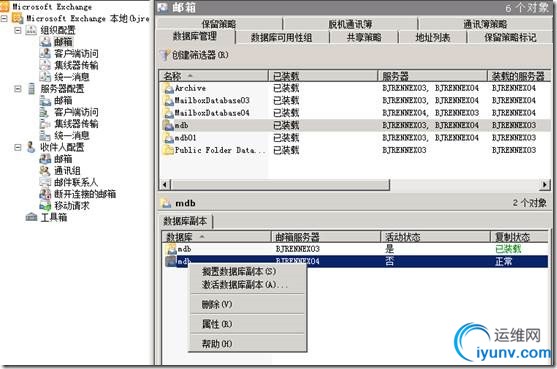
Task: Click the Microsoft Exchange root icon
Action: point(5,6)
